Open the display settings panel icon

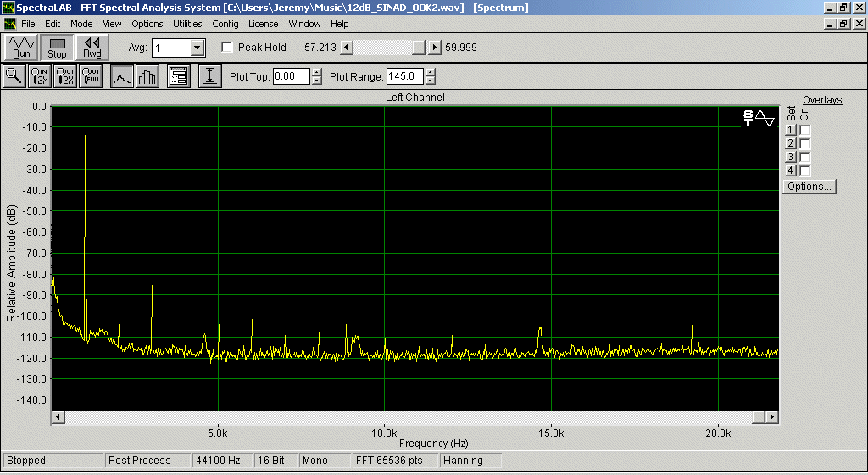pos(178,76)
